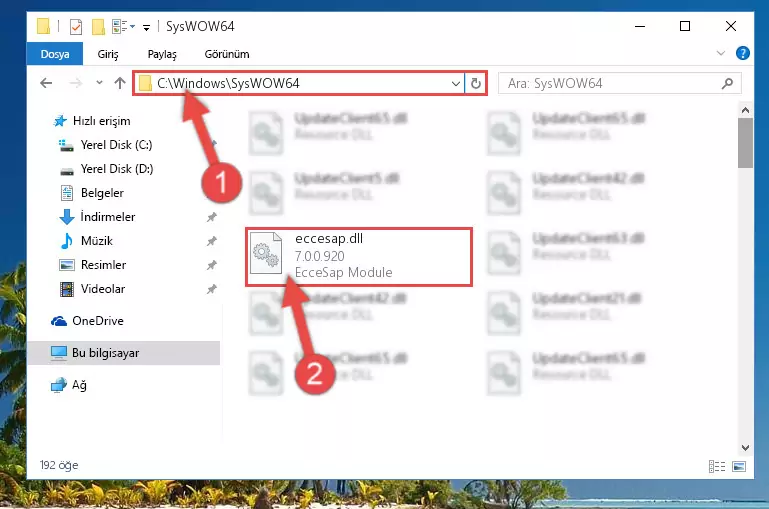Open Yerel Disk (C:) in sidebar

(x=105, y=145)
